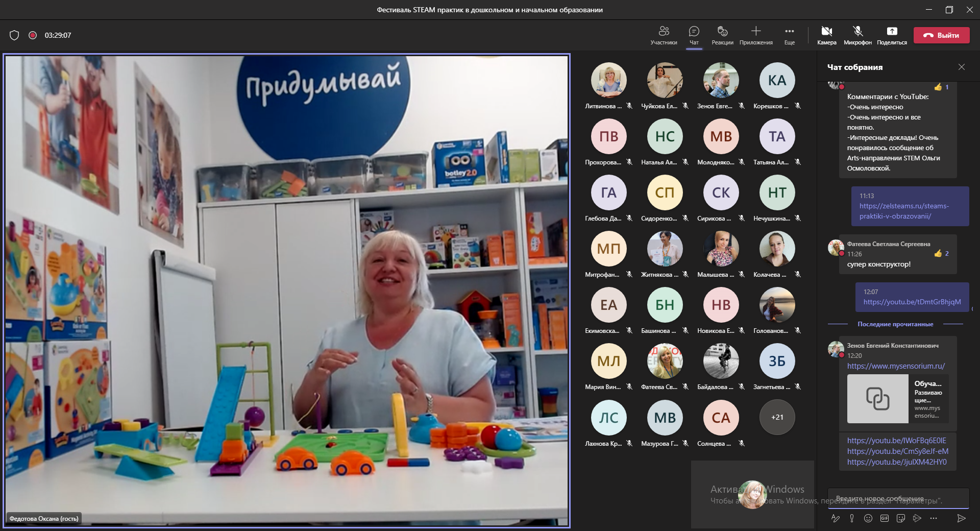The height and width of the screenshot is (531, 980).
Task: Expand more compose options in chat
Action: [x=934, y=518]
